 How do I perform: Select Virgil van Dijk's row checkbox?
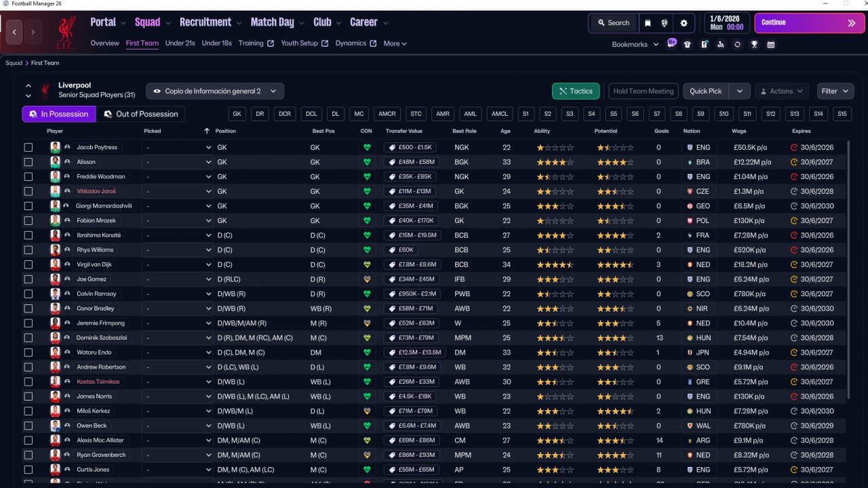(28, 264)
